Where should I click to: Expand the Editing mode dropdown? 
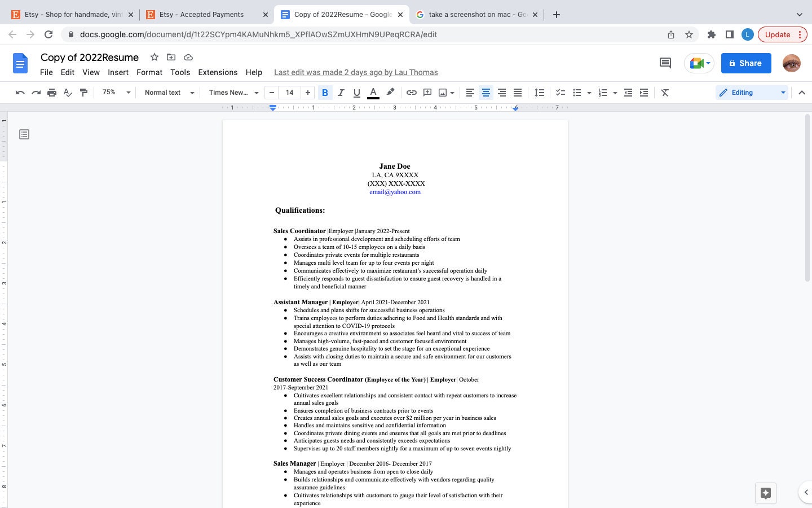tap(752, 93)
